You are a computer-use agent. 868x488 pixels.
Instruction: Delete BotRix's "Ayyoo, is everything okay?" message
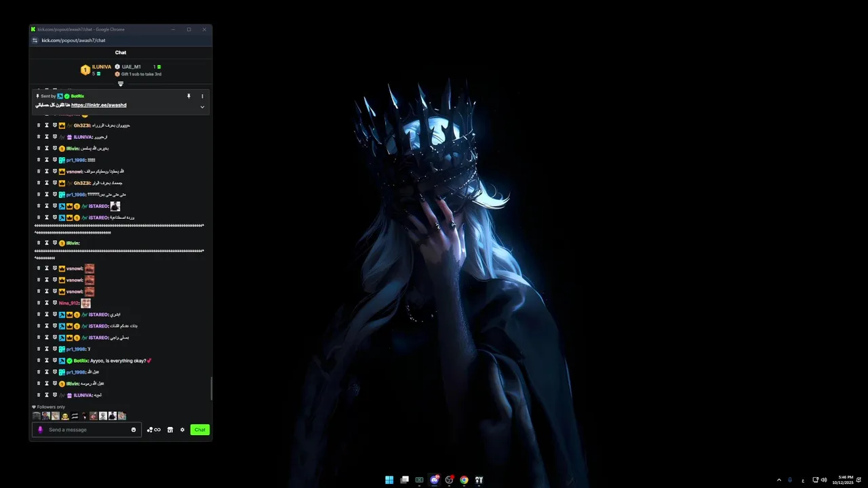coord(38,361)
